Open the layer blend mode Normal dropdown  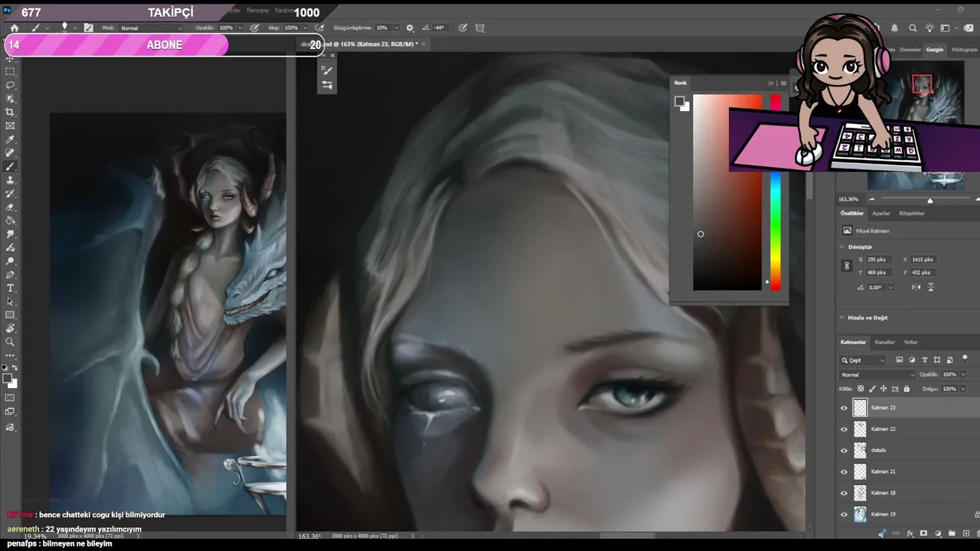click(x=877, y=375)
